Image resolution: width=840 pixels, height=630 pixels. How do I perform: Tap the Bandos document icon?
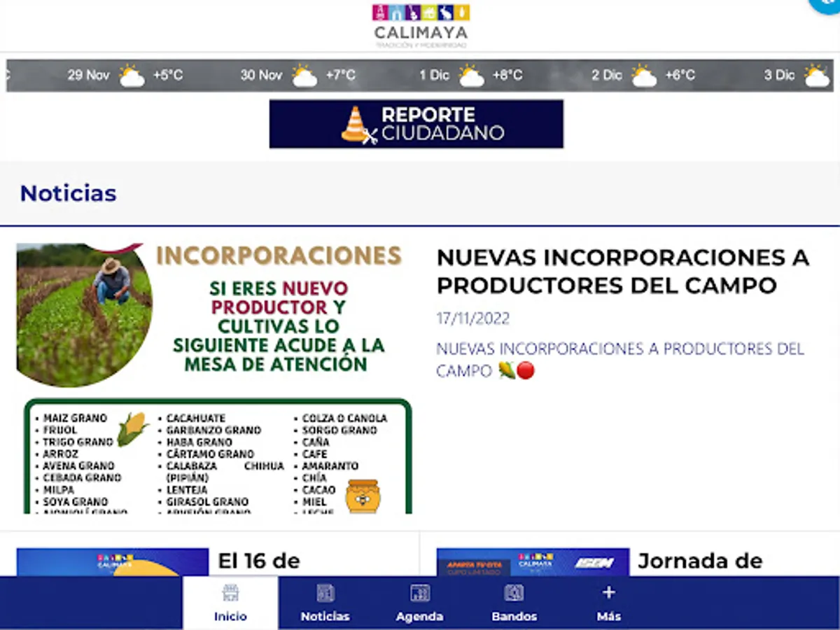514,593
